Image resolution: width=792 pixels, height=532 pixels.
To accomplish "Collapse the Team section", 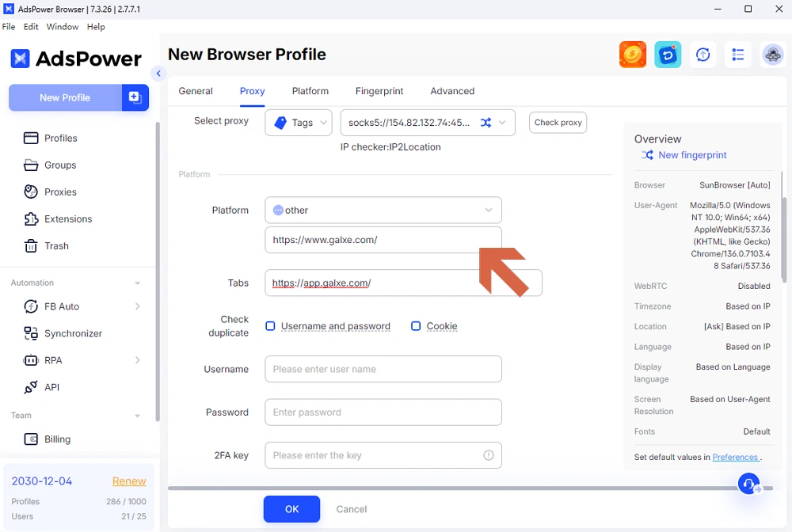I will [137, 416].
